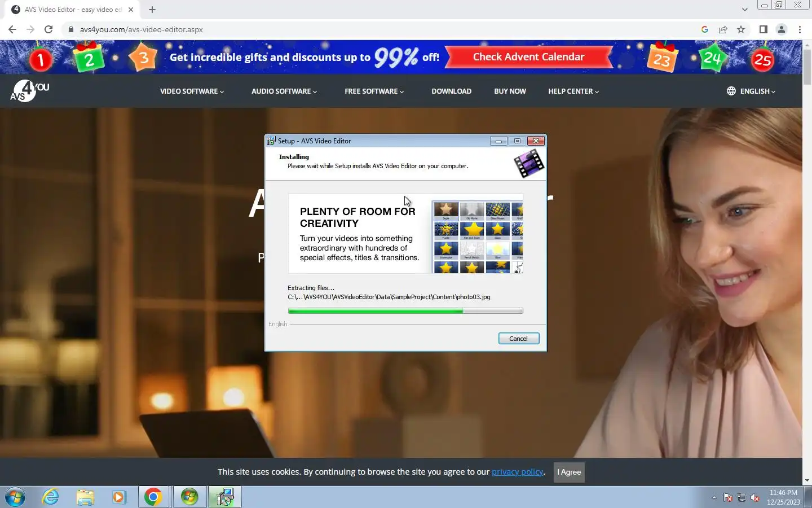Reload the current page
The height and width of the screenshot is (508, 812).
coord(48,29)
